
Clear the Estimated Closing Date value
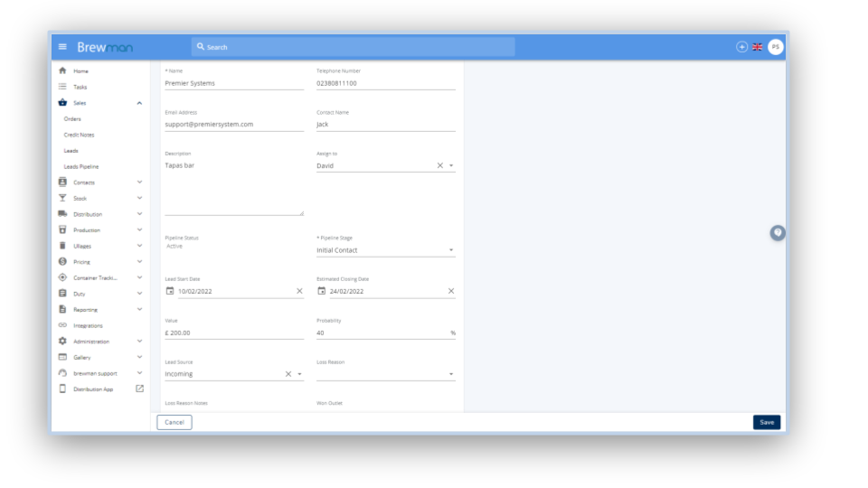tap(451, 291)
